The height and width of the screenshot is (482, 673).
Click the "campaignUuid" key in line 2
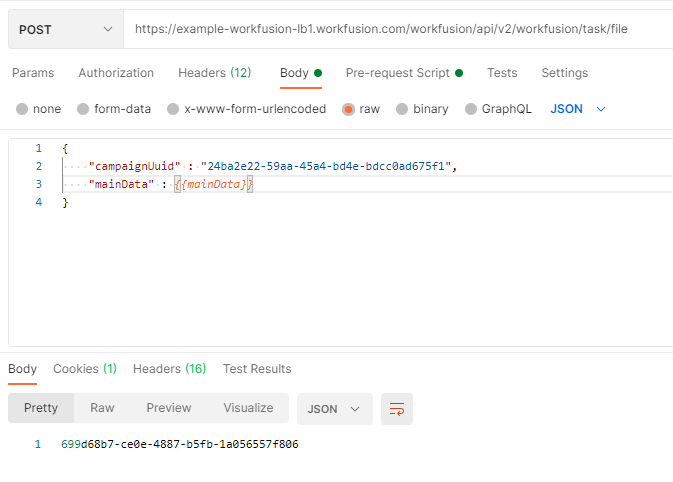pyautogui.click(x=134, y=166)
